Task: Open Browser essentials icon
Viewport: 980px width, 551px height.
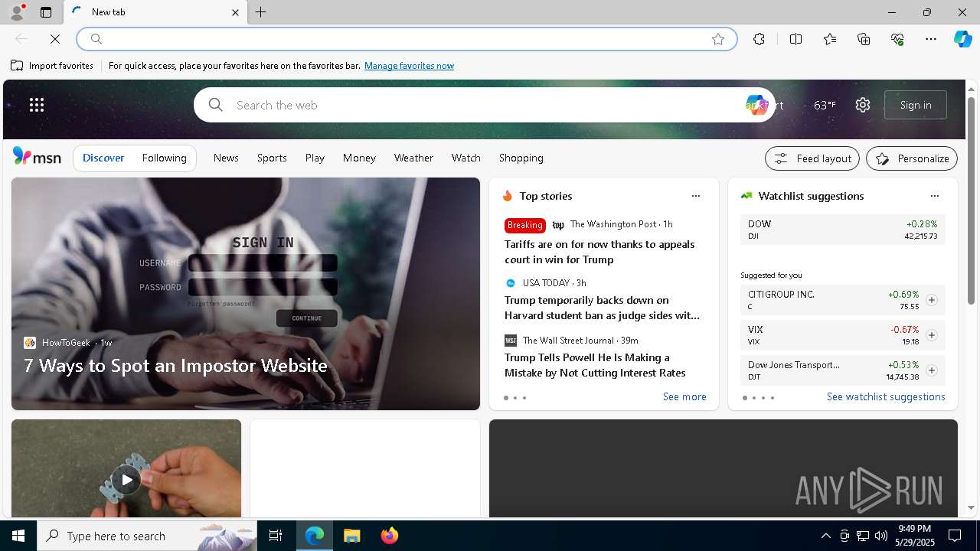Action: [x=897, y=39]
